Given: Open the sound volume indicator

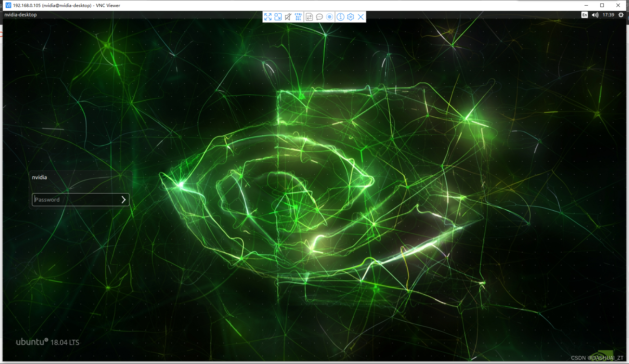Looking at the screenshot, I should click(x=595, y=15).
